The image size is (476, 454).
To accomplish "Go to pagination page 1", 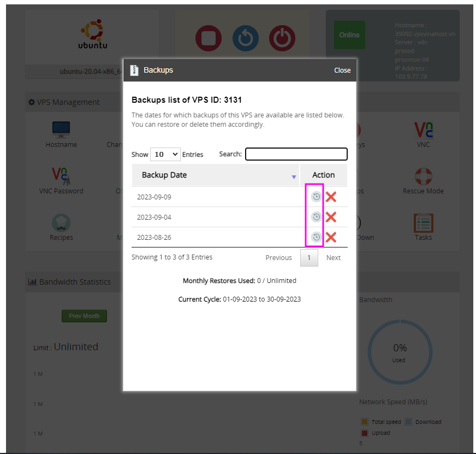I will (x=309, y=257).
